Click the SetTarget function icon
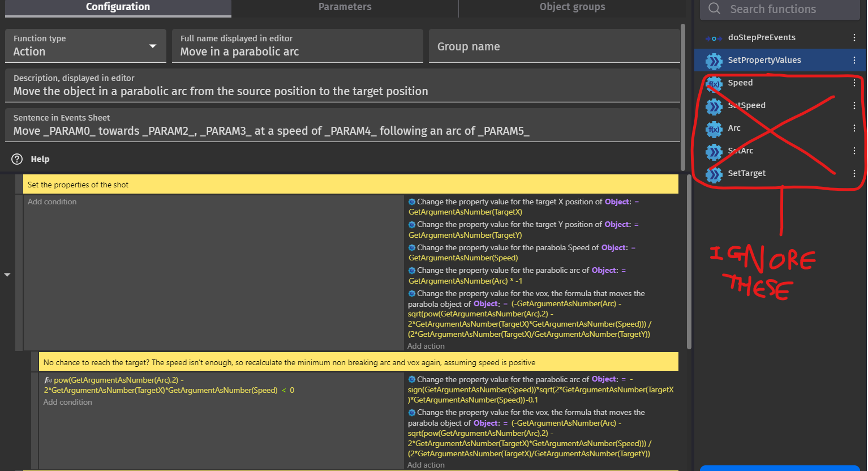Viewport: 868px width, 471px height. 714,173
